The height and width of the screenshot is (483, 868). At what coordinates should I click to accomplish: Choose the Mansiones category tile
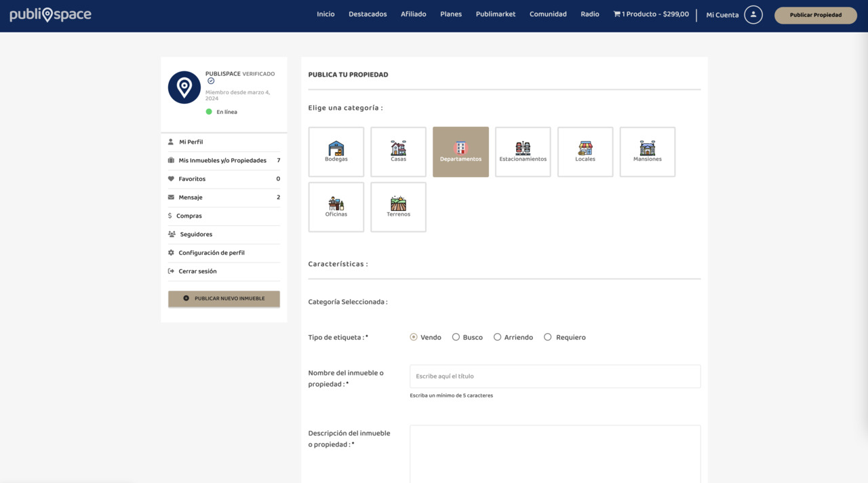(x=648, y=152)
